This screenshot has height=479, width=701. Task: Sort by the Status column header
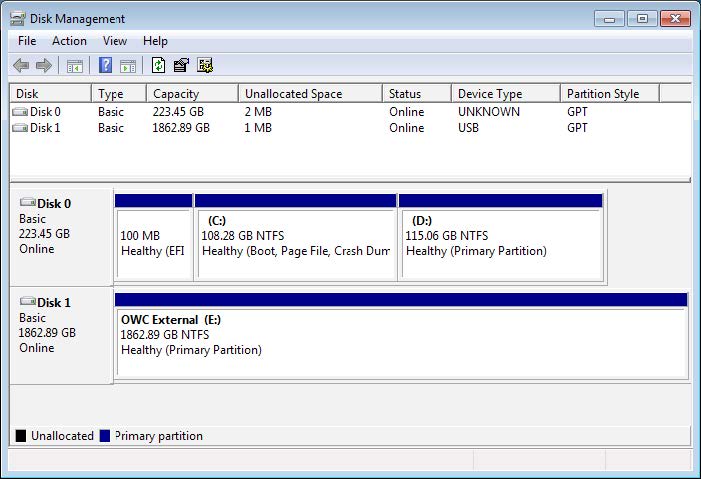point(417,93)
